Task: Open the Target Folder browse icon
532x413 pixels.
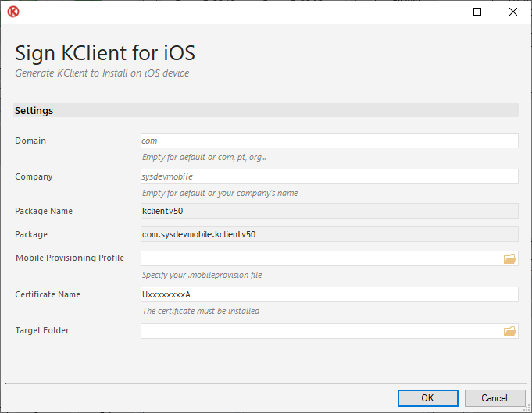Action: 509,331
